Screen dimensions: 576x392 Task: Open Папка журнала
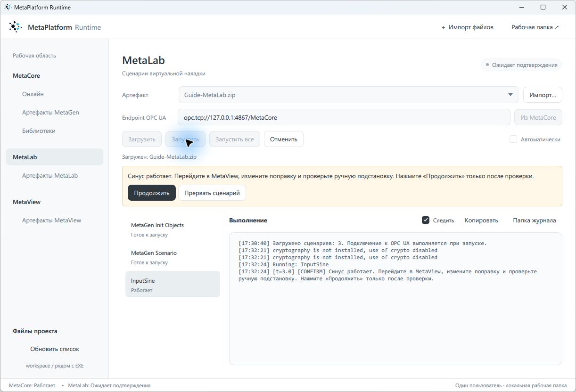click(535, 220)
